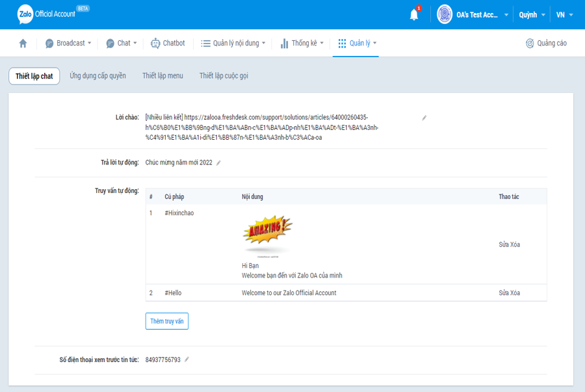
Task: Click the pencil icon beside Lời chào
Action: click(424, 118)
